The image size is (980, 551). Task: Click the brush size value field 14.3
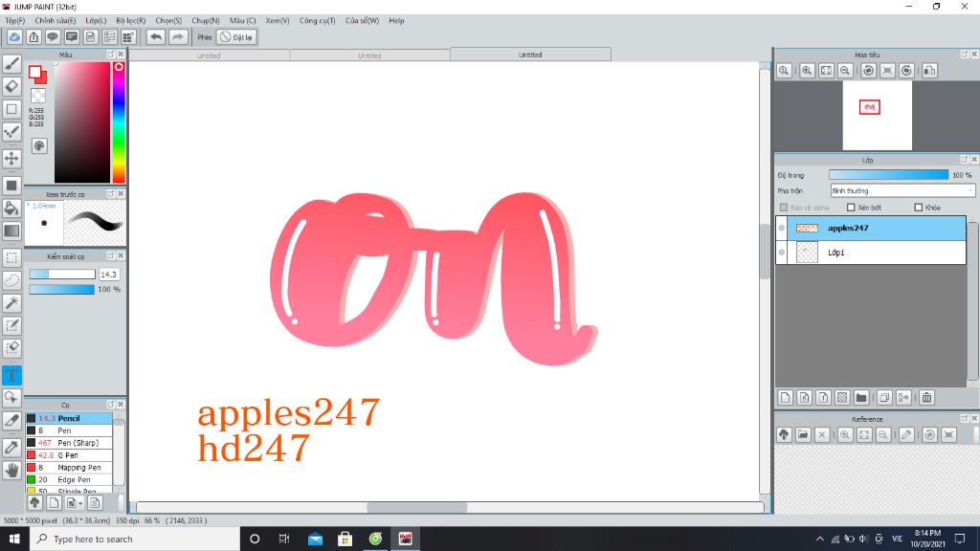point(109,275)
